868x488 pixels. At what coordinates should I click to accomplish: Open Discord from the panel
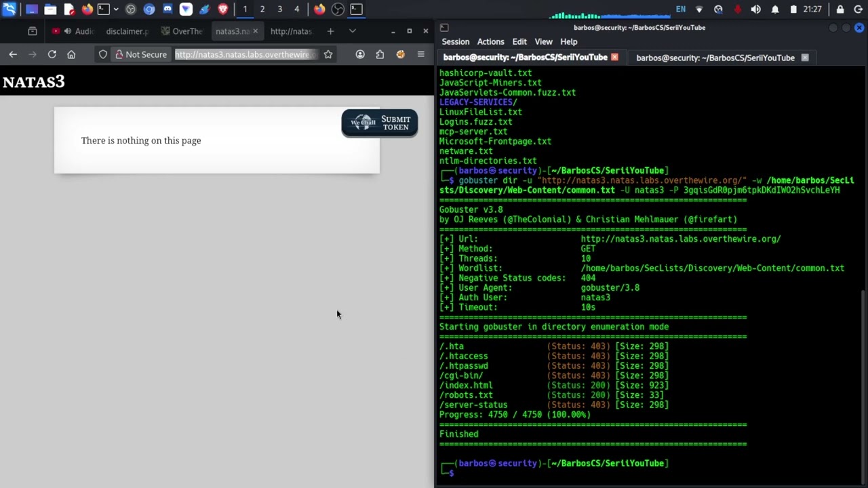click(x=167, y=9)
